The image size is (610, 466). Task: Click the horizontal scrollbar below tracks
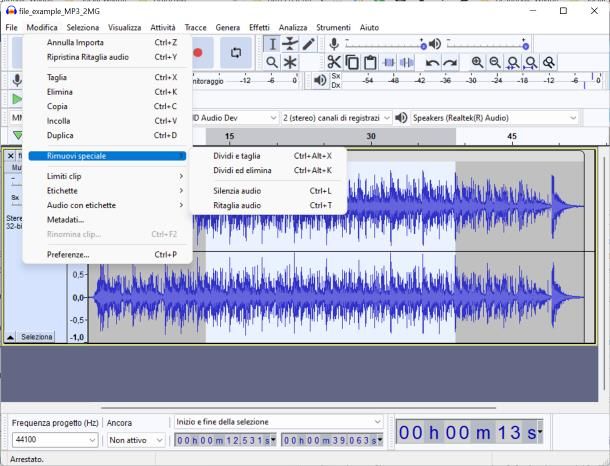pos(298,408)
